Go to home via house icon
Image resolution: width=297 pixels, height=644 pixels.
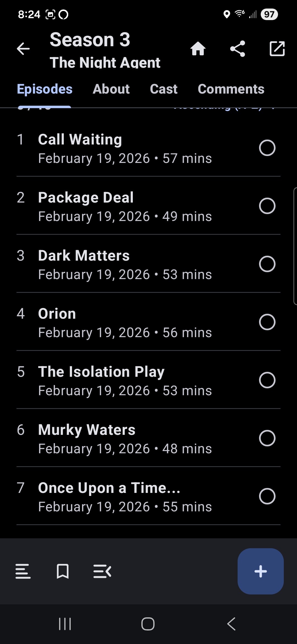point(198,49)
